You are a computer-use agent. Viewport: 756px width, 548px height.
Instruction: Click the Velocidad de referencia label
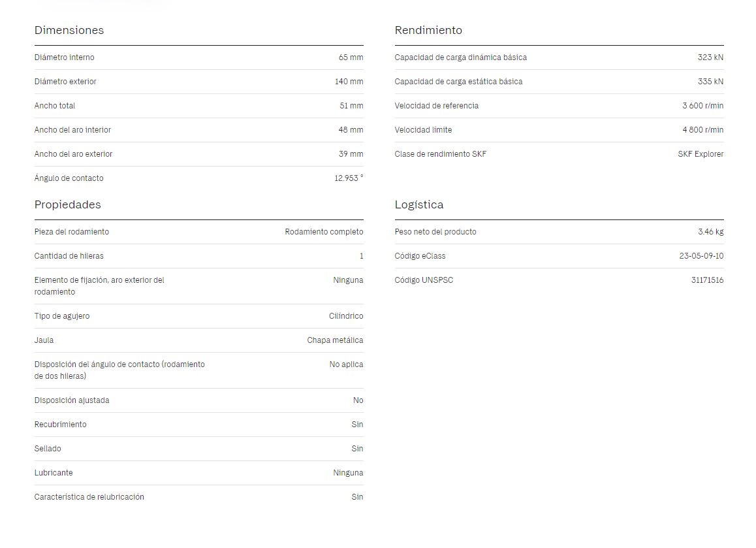click(x=436, y=106)
